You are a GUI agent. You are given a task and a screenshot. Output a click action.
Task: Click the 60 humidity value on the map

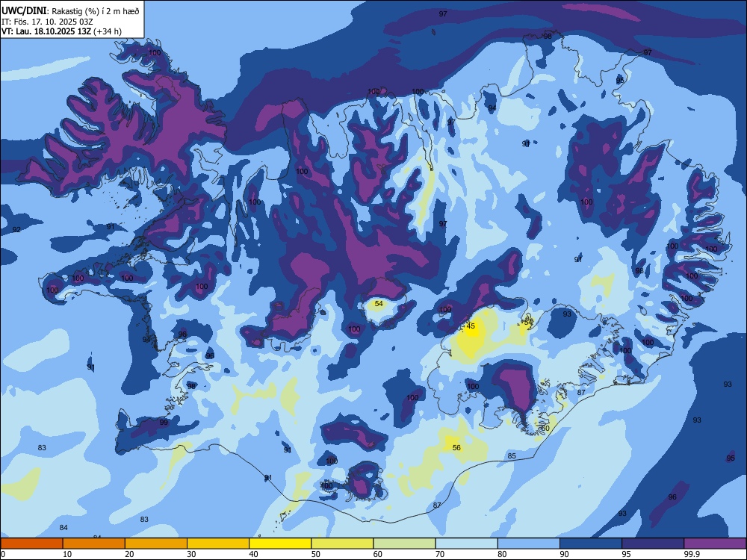coord(545,428)
